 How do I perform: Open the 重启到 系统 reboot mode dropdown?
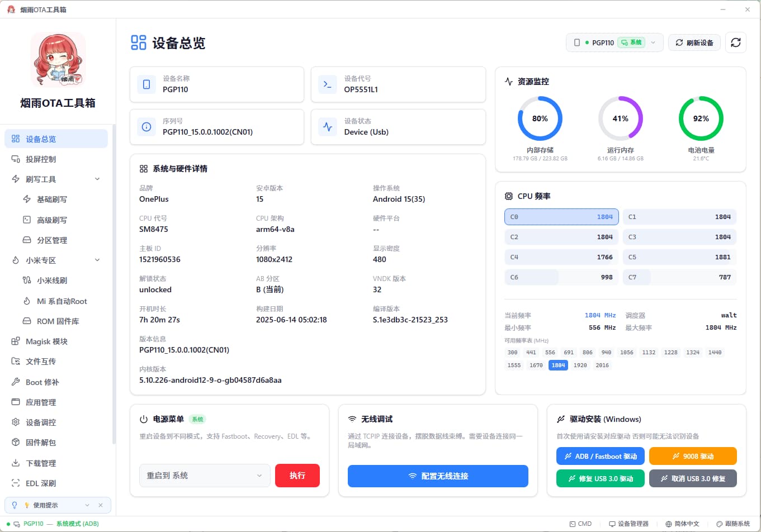(204, 476)
